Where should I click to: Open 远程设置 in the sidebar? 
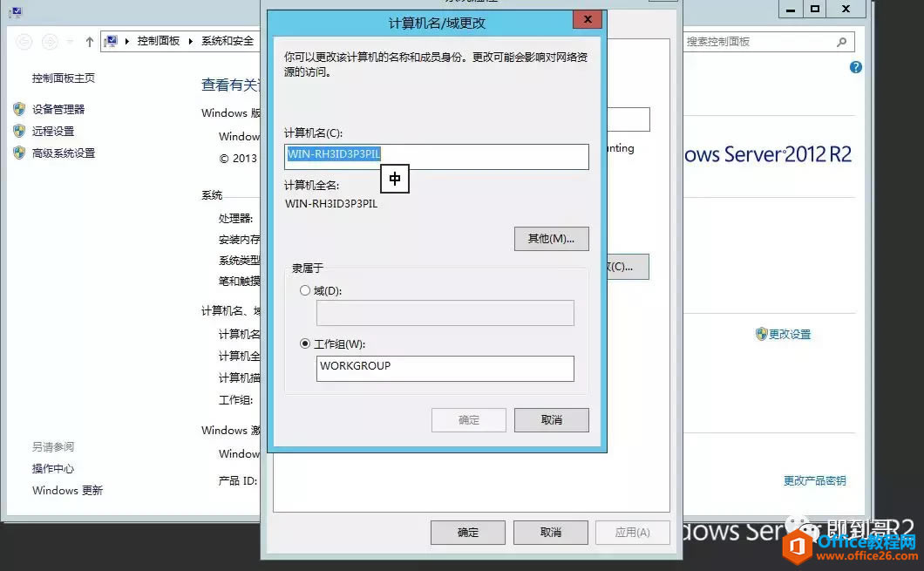point(53,131)
